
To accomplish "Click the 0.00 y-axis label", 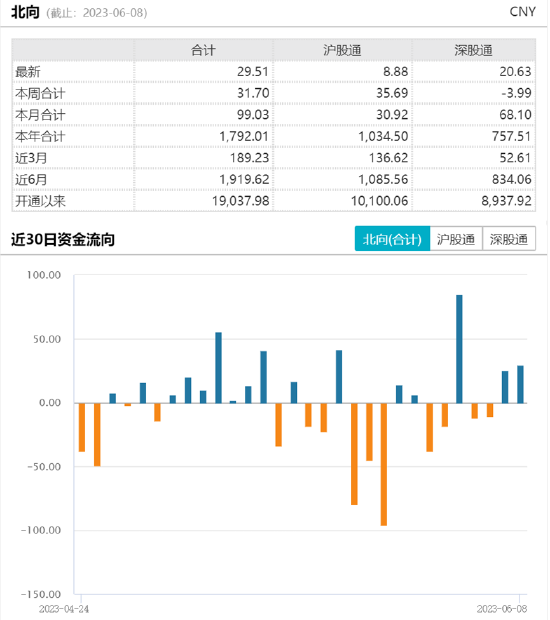I will pos(50,403).
